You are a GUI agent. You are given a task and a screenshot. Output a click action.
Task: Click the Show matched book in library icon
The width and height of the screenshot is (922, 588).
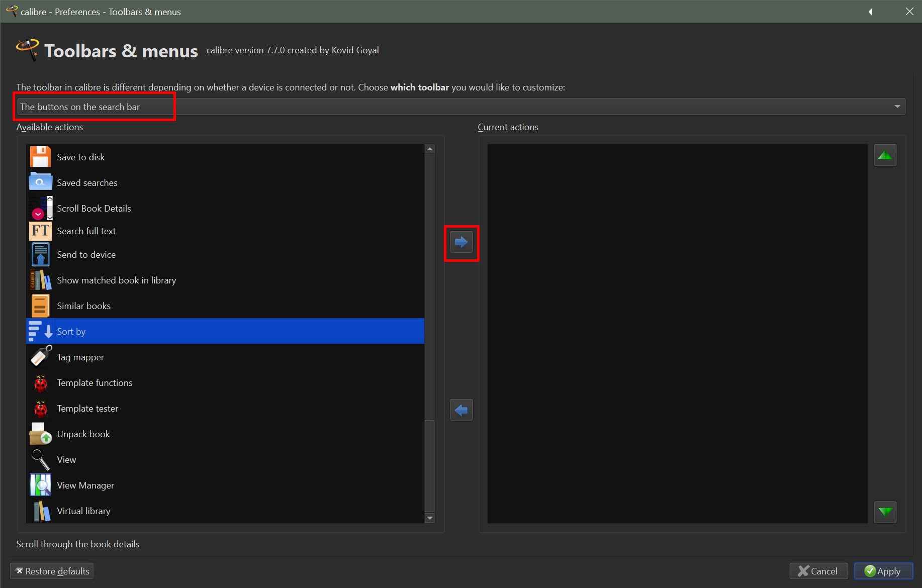point(40,280)
